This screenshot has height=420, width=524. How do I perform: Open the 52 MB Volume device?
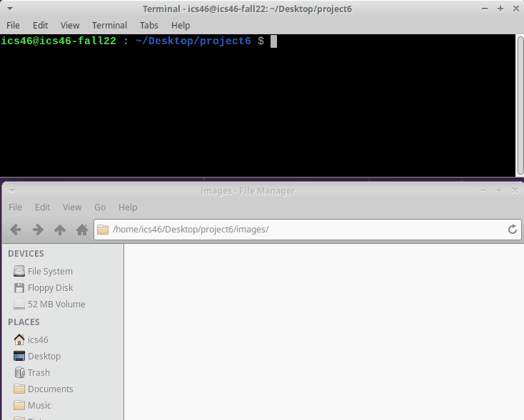[x=56, y=304]
